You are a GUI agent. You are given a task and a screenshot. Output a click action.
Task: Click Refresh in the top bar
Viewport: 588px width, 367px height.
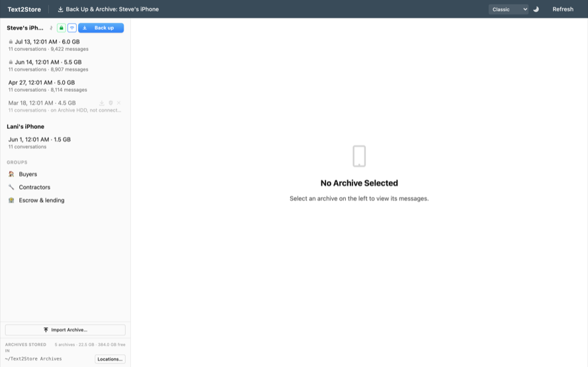(x=562, y=9)
